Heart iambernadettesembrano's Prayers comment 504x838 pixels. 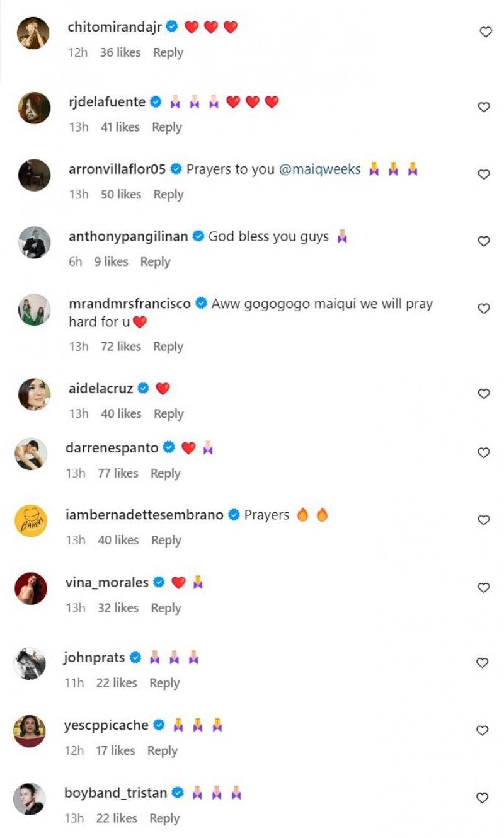[484, 520]
